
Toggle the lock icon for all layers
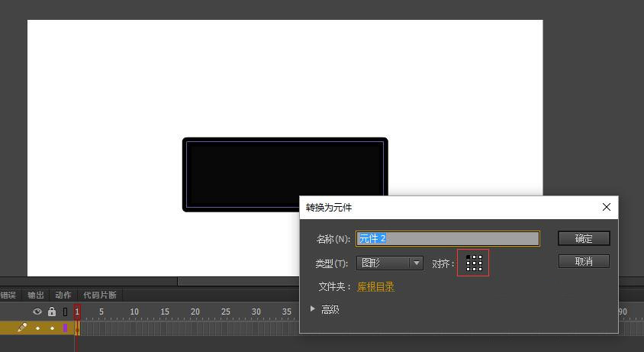coord(52,312)
